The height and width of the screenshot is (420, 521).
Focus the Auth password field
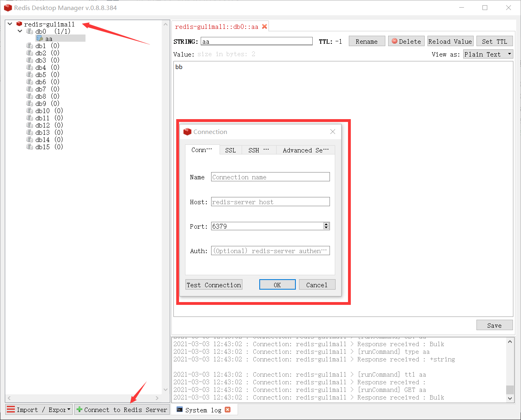[271, 251]
